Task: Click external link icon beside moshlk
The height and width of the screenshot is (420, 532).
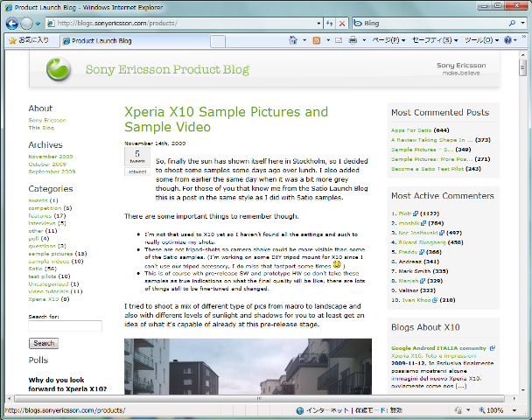Action: click(423, 223)
